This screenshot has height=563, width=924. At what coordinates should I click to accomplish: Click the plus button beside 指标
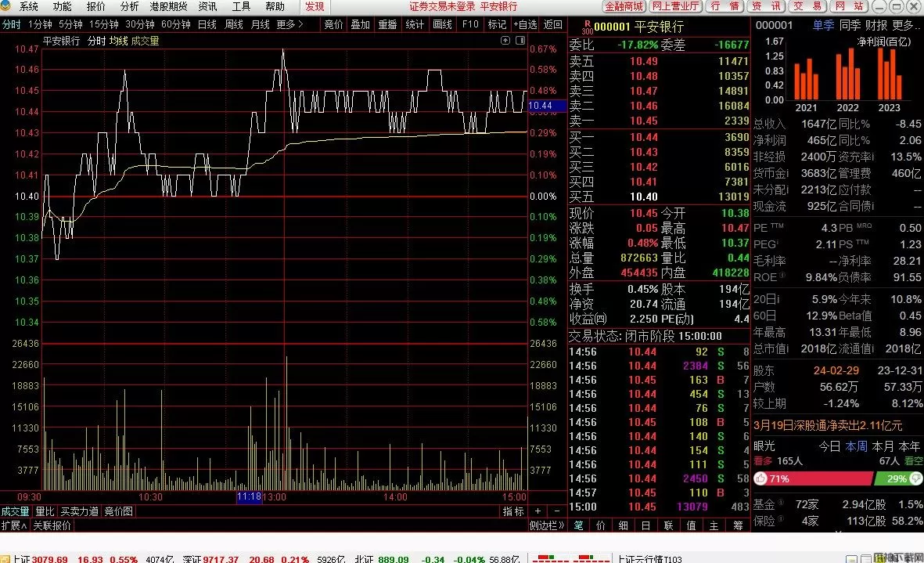pos(538,511)
